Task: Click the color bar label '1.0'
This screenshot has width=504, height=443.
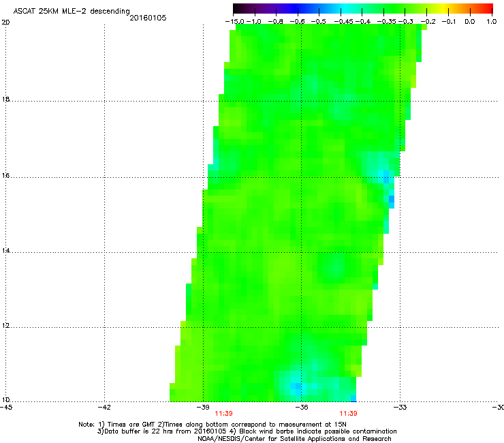Action: (x=492, y=22)
